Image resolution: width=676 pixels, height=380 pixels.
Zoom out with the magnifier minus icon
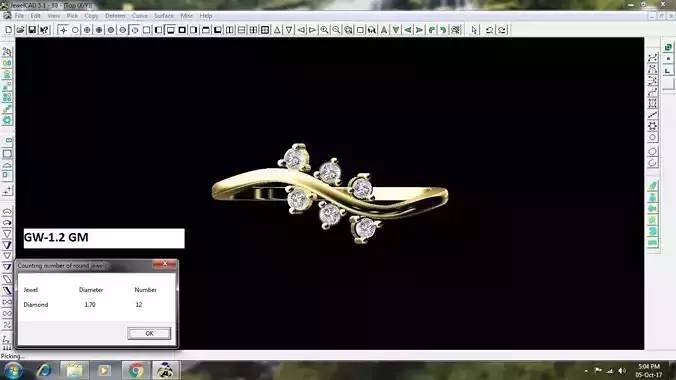coord(336,30)
